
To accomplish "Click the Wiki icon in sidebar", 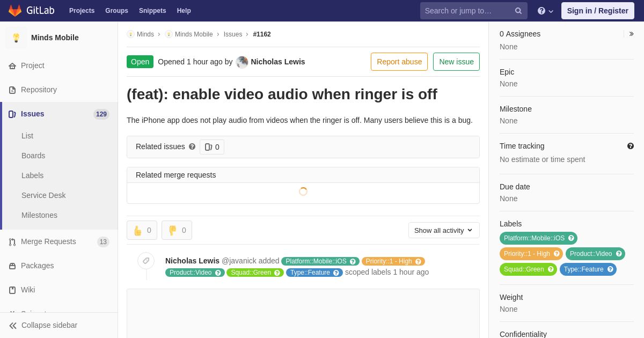I will [12, 290].
